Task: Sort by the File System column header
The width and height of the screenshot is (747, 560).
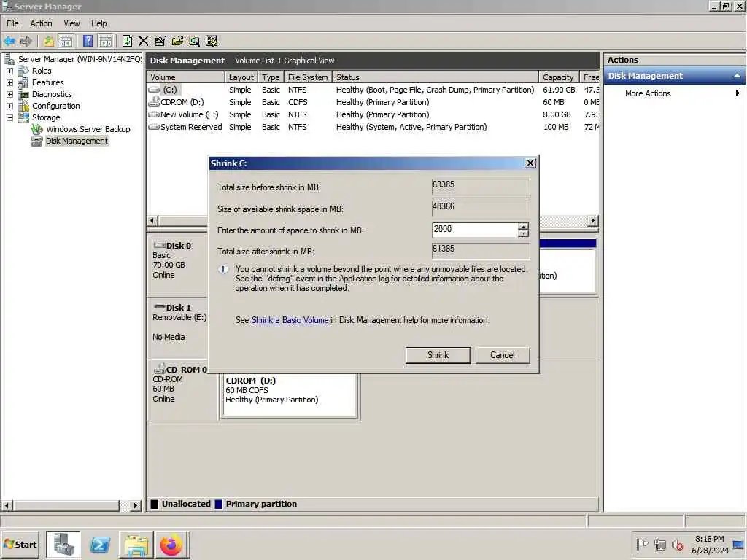Action: pos(307,77)
